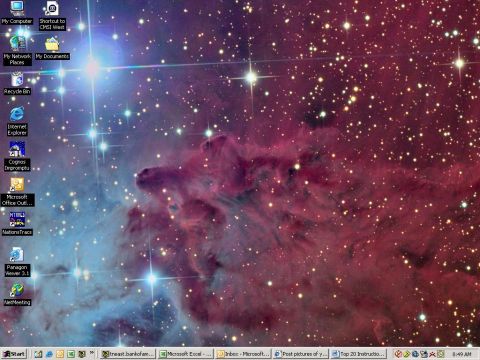The image size is (480, 360).
Task: Switch to the Inbox - Microsoft taskbar window
Action: coord(243,354)
